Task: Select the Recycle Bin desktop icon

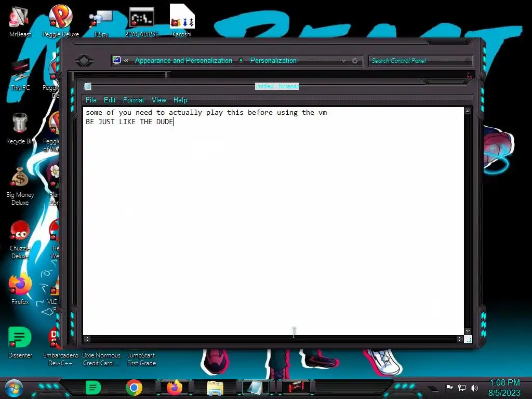Action: click(20, 128)
